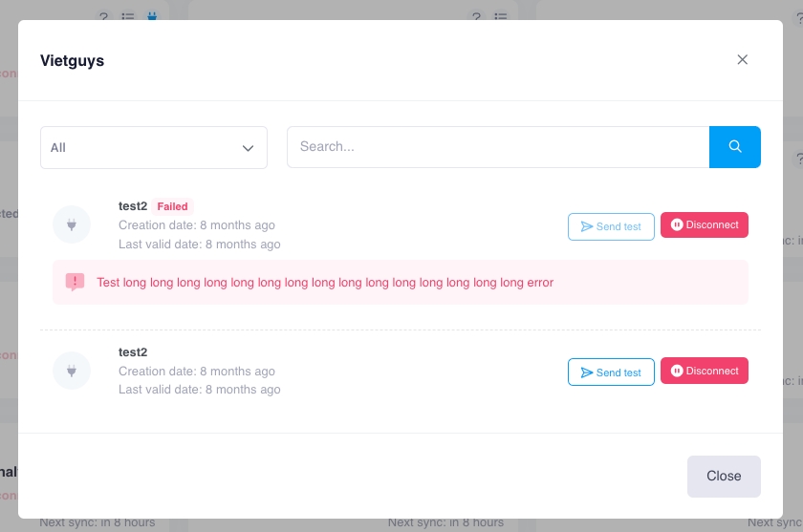Close the Vietguys dialog with the X icon
This screenshot has height=532, width=803.
click(x=742, y=60)
